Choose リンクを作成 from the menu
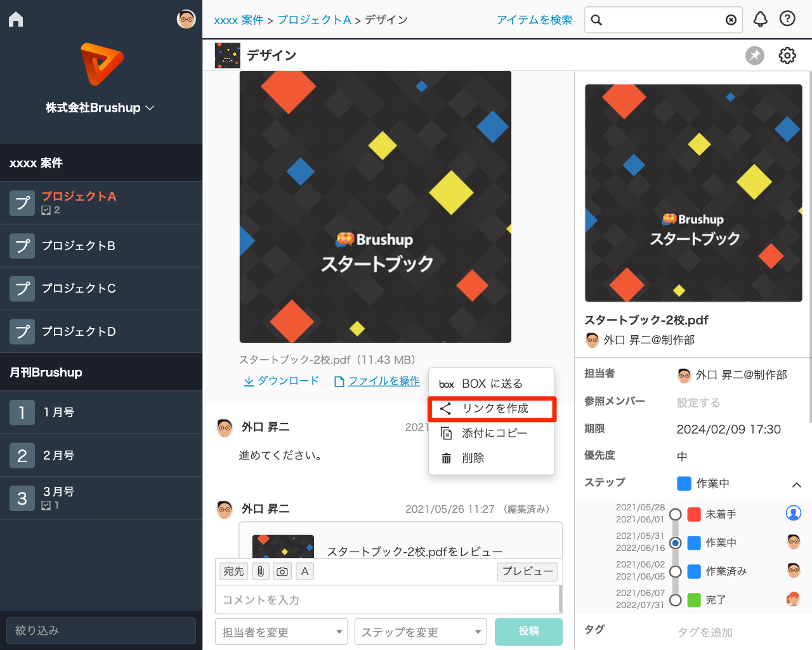 point(492,408)
